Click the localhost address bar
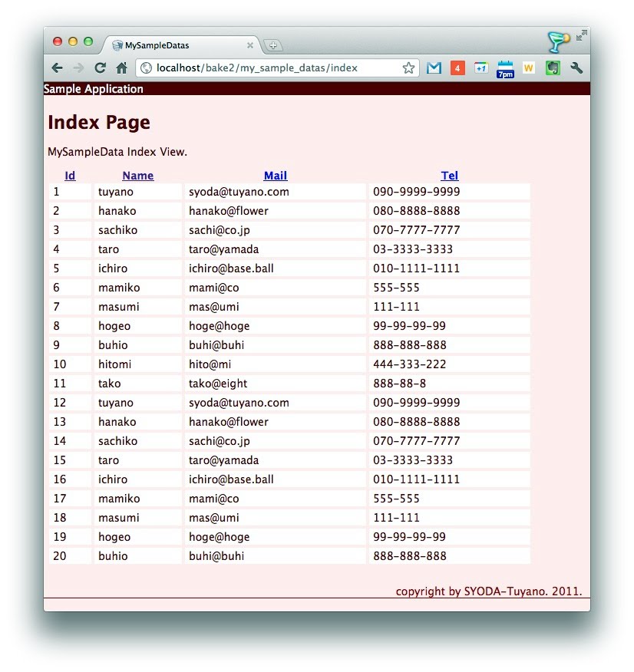Screen dimensions: 634x672 269,68
